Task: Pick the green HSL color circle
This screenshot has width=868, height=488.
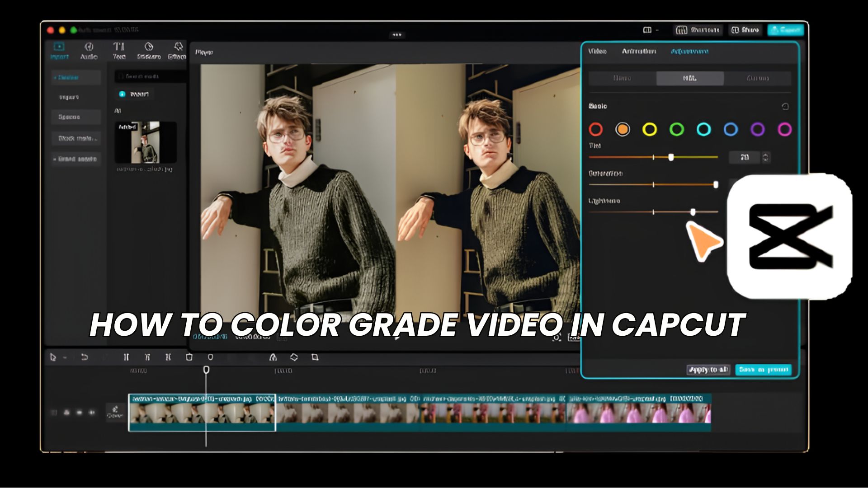Action: (677, 130)
